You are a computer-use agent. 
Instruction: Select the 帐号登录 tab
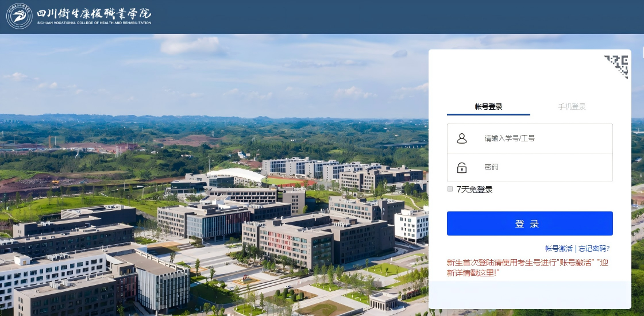click(x=488, y=106)
